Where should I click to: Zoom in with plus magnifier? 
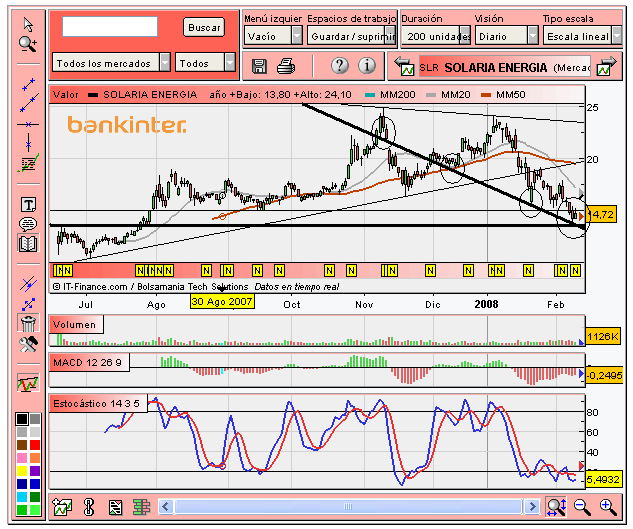point(608,507)
